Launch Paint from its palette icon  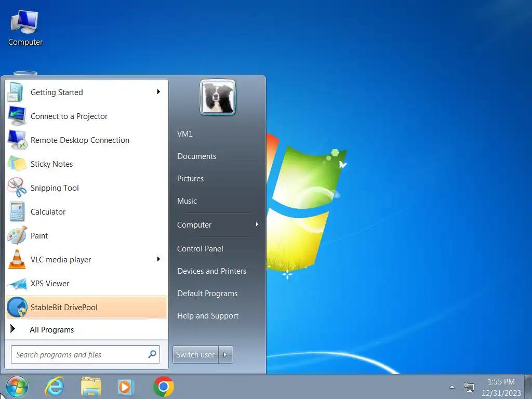click(17, 235)
